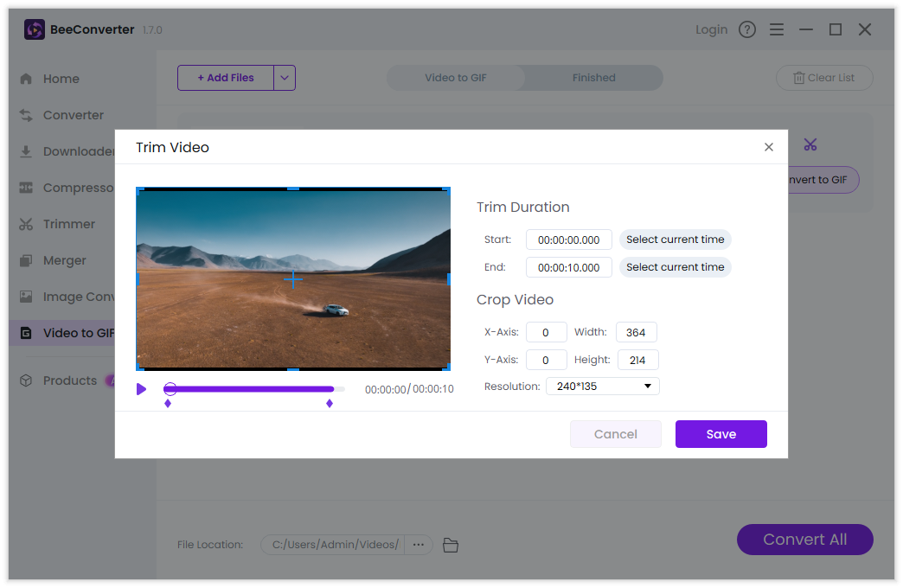Click the playback progress slider handle
903x588 pixels.
(x=170, y=389)
